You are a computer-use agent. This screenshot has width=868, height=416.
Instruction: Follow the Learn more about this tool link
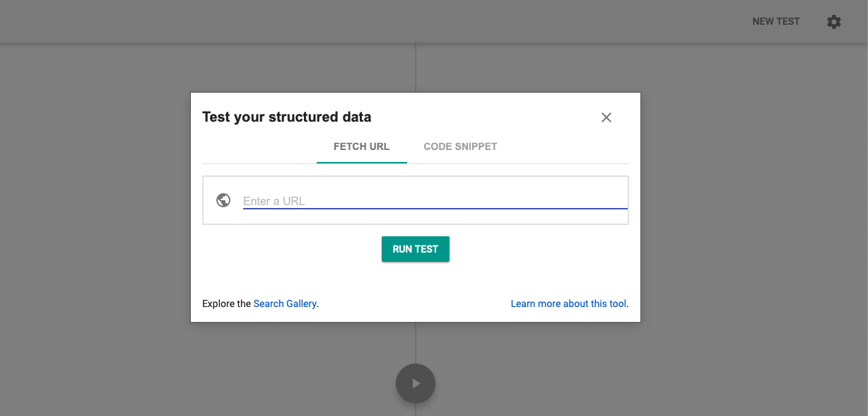tap(569, 304)
